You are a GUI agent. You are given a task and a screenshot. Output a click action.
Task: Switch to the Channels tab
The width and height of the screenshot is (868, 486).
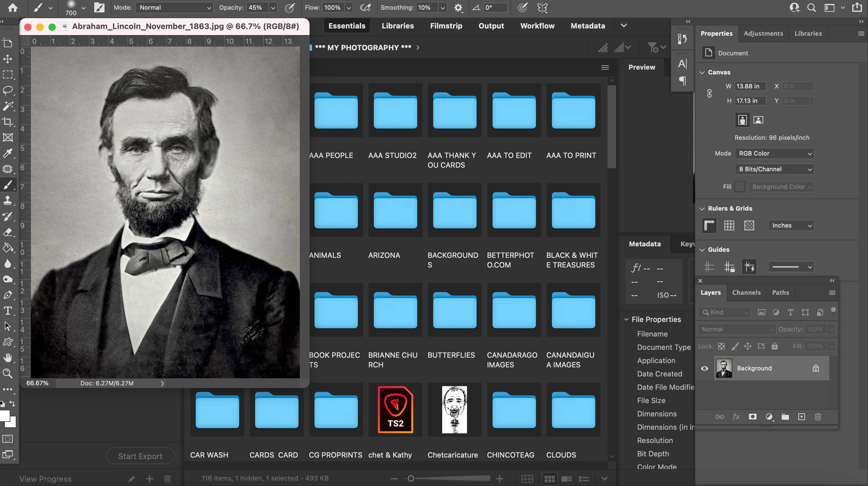tap(746, 293)
